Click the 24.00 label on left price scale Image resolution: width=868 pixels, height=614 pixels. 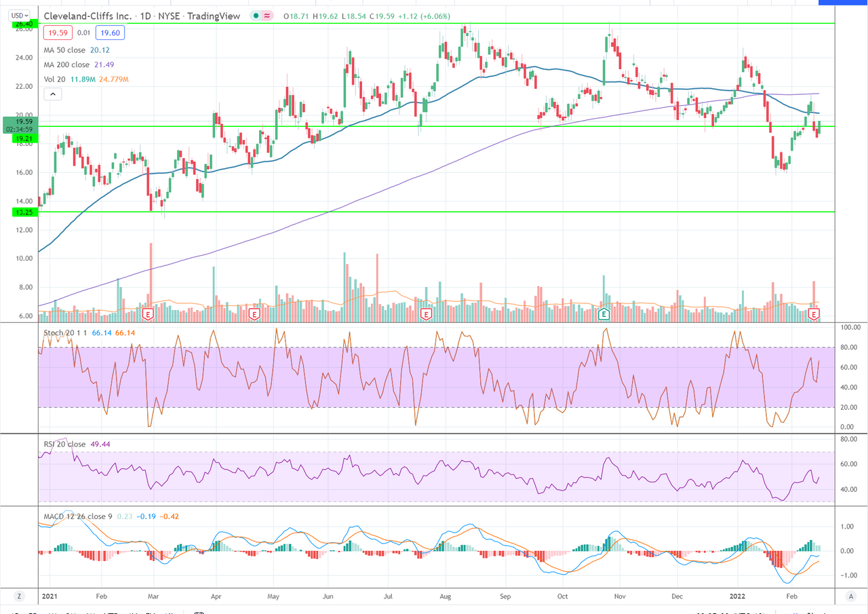[x=24, y=58]
